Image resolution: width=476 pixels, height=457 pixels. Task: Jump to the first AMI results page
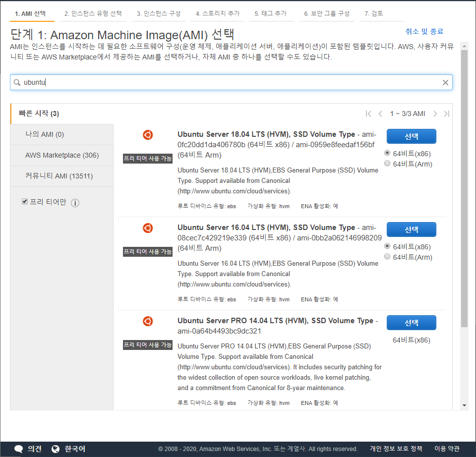click(368, 114)
